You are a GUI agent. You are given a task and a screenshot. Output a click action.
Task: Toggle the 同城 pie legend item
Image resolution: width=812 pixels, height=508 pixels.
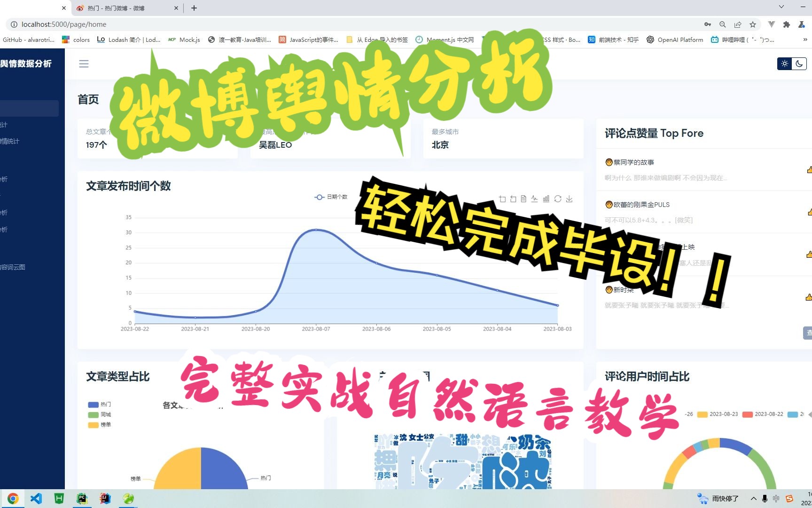click(x=100, y=415)
